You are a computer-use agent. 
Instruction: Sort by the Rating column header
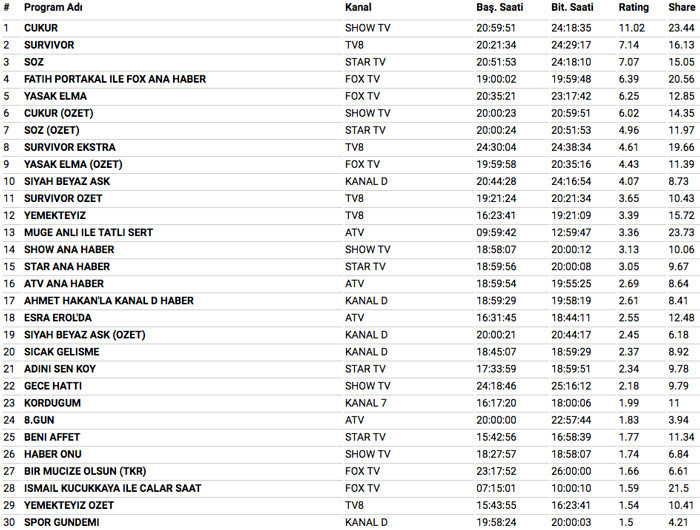pos(633,8)
